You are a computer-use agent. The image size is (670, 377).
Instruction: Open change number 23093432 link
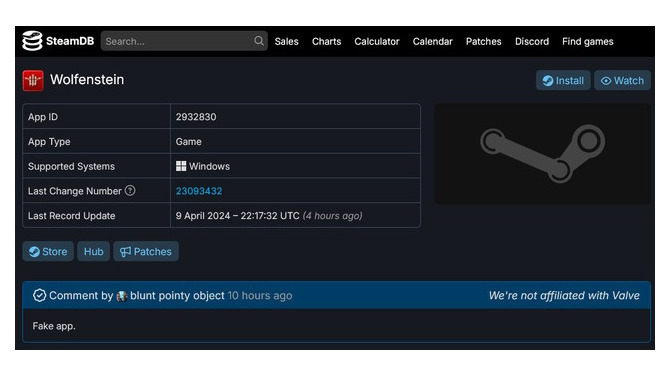pyautogui.click(x=199, y=191)
